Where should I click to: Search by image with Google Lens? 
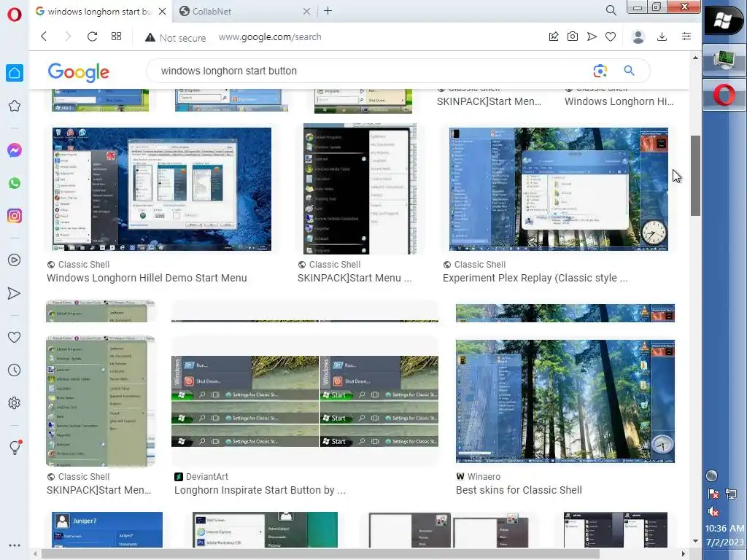(600, 71)
